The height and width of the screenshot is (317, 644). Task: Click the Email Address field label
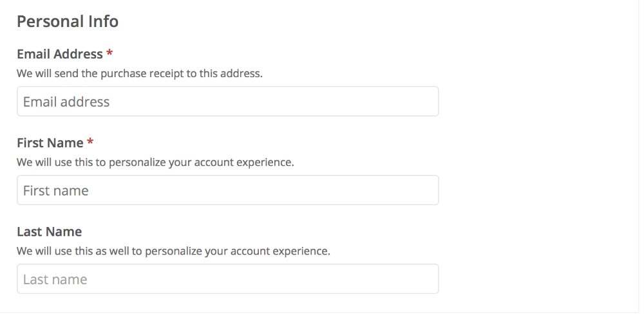(59, 54)
